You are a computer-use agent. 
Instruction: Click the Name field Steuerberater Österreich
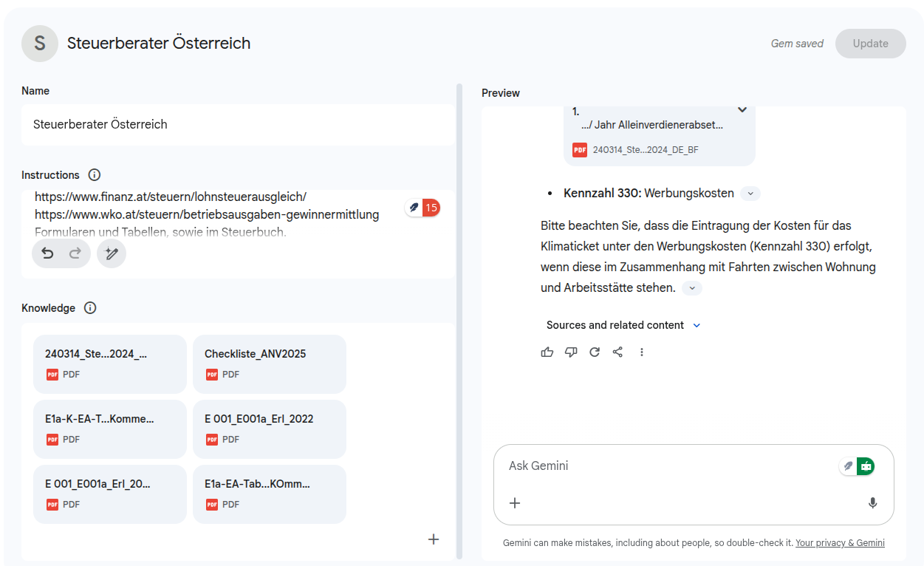[x=238, y=125]
